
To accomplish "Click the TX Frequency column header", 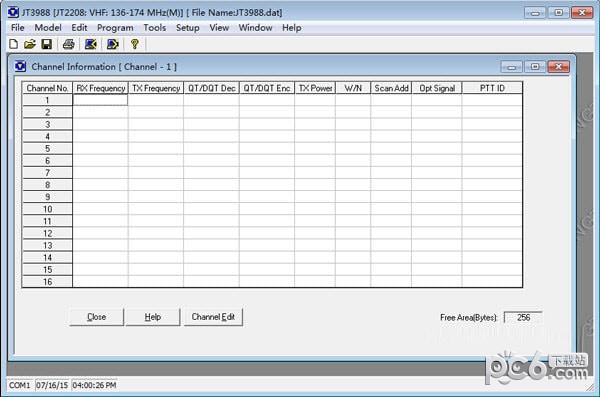I will point(156,88).
